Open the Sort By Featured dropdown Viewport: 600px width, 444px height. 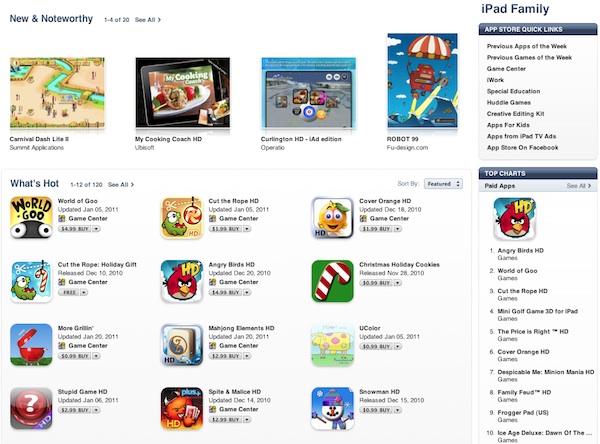click(x=443, y=184)
